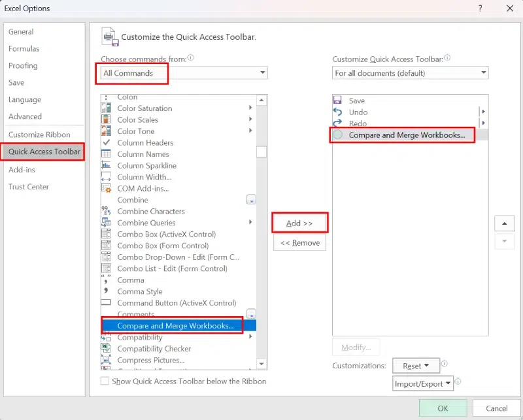Select Compare and Merge Workbooks in commands list
Viewport: 523px width, 420px height.
[178, 325]
